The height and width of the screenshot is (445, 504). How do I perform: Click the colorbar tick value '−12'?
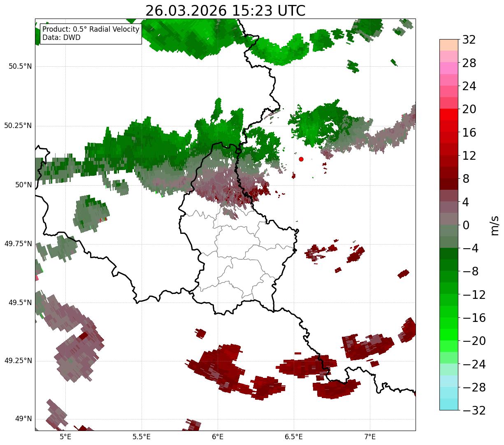point(474,295)
